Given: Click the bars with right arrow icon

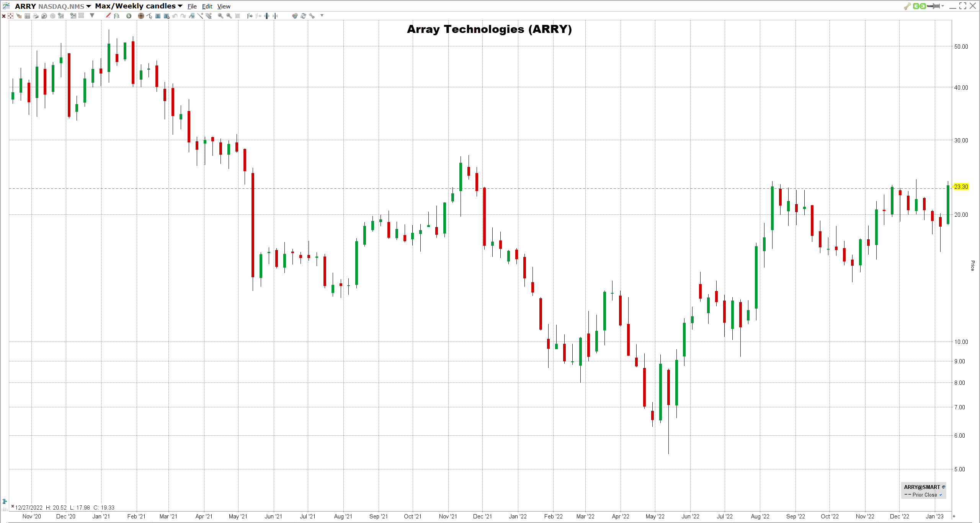Looking at the screenshot, I should tap(250, 16).
